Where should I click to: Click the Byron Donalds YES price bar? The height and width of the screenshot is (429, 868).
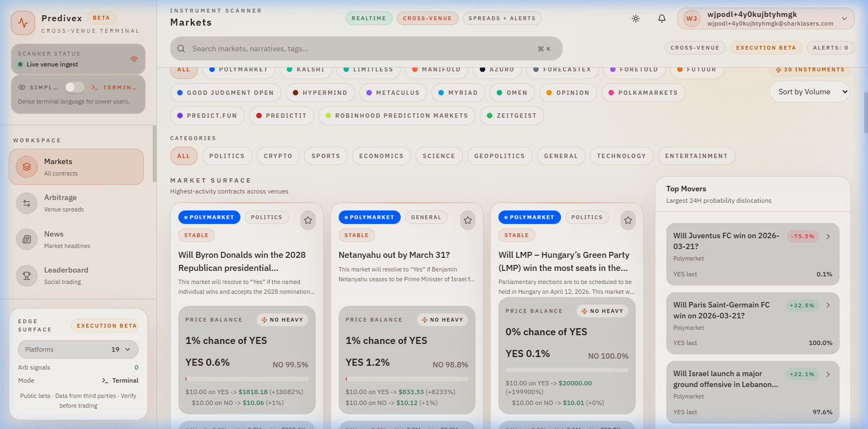point(246,379)
